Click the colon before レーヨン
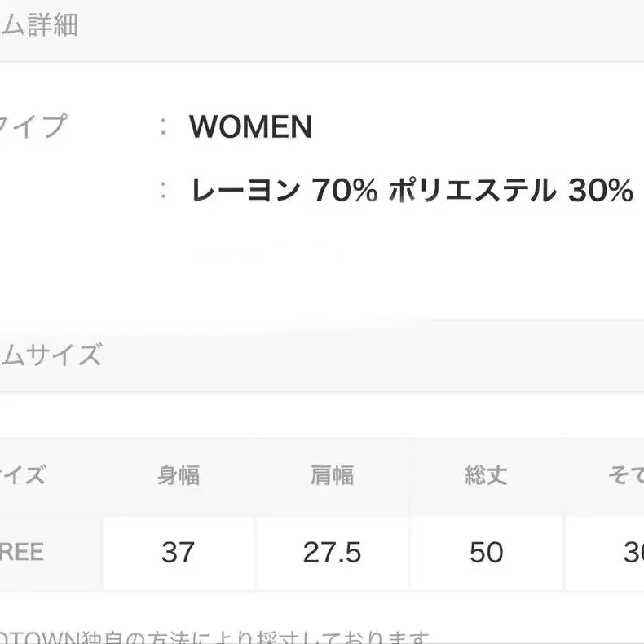644x644 pixels. tap(164, 191)
